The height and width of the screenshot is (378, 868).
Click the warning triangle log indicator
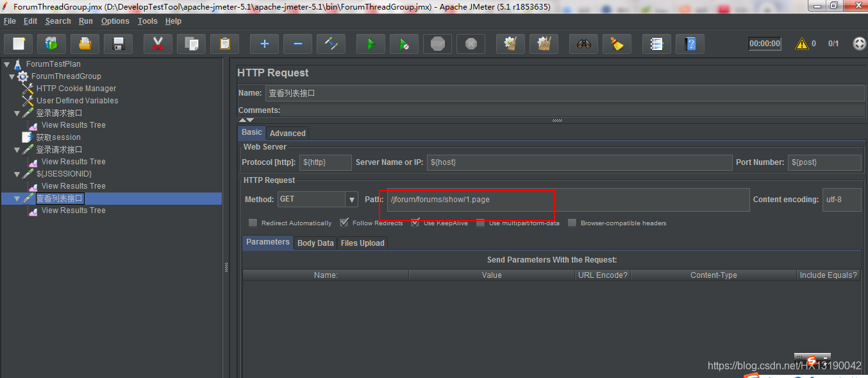[801, 44]
